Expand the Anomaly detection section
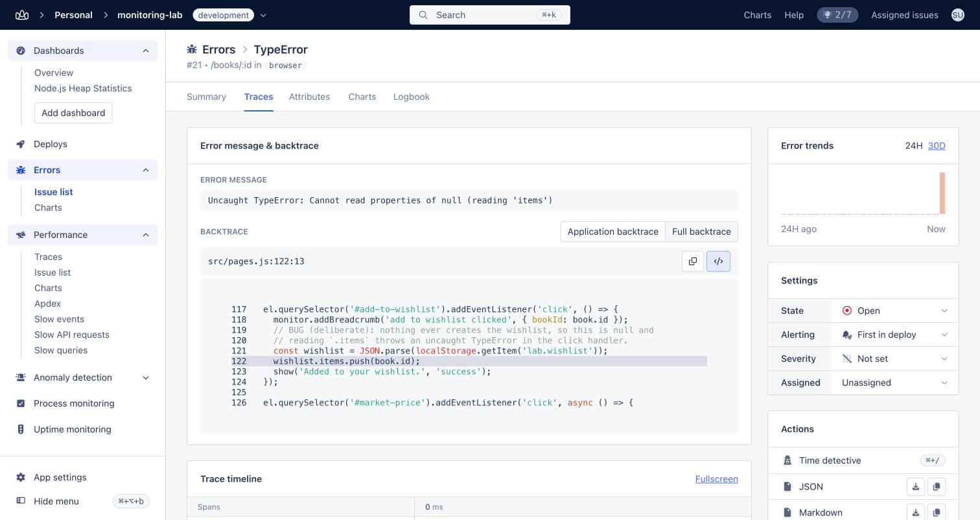 (145, 377)
